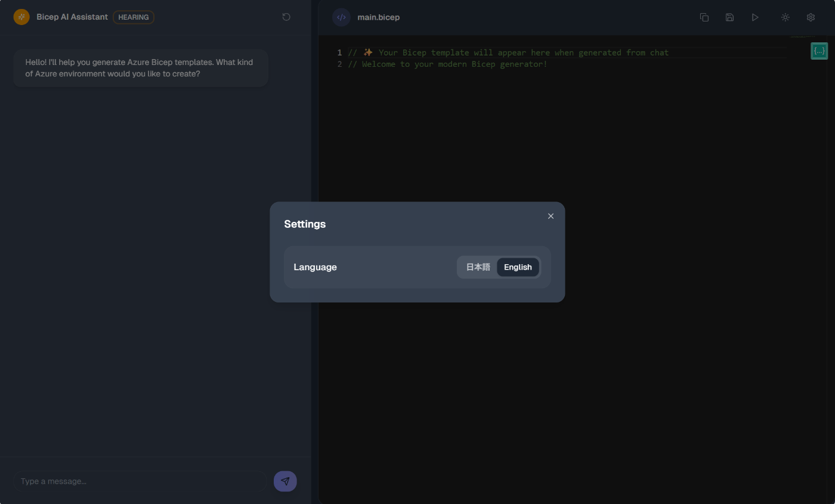
Task: Send the message with the paper plane button
Action: click(x=285, y=481)
